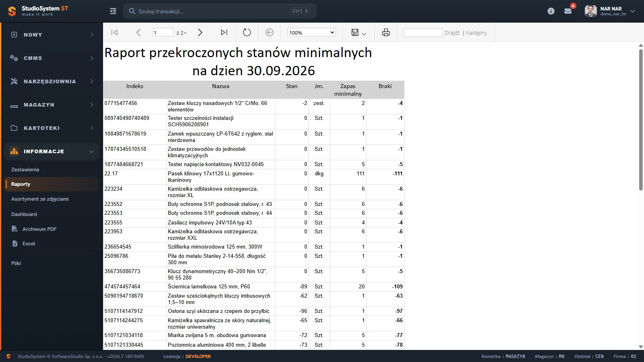The height and width of the screenshot is (362, 644).
Task: Go to last report page
Action: [224, 33]
